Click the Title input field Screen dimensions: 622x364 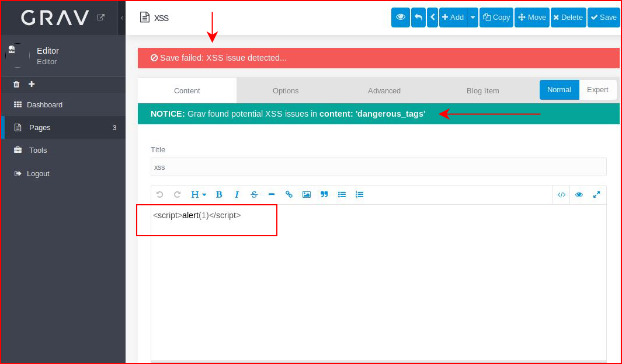click(378, 167)
